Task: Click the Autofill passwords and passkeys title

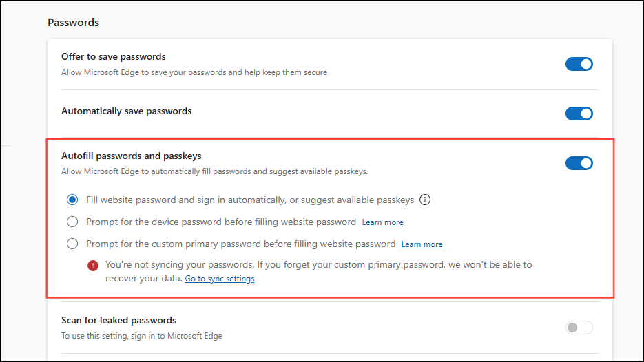Action: (x=131, y=156)
